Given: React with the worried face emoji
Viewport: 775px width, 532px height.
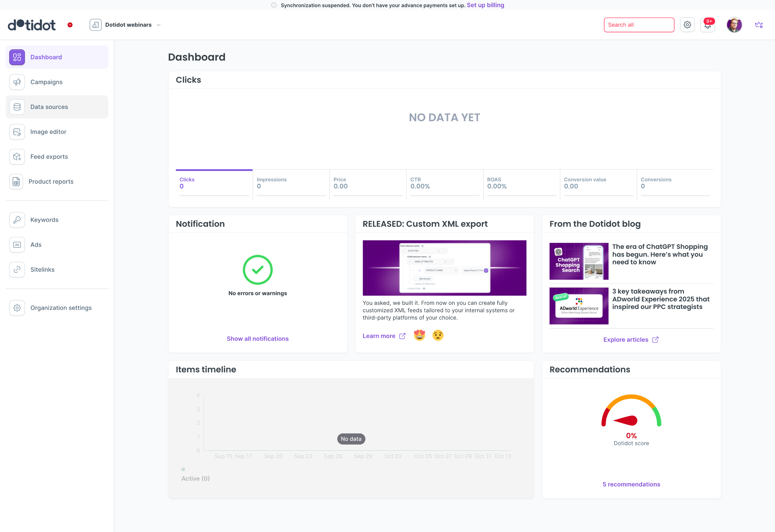Looking at the screenshot, I should (437, 335).
